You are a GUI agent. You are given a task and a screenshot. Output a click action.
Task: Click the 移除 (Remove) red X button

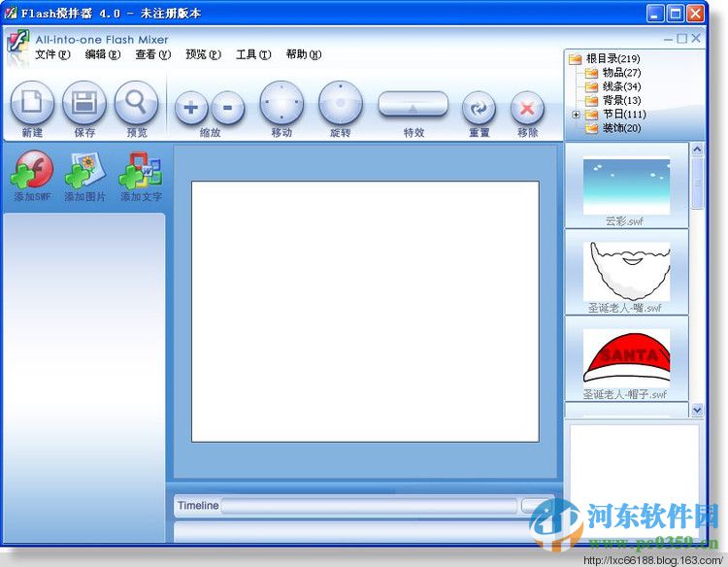pyautogui.click(x=527, y=108)
